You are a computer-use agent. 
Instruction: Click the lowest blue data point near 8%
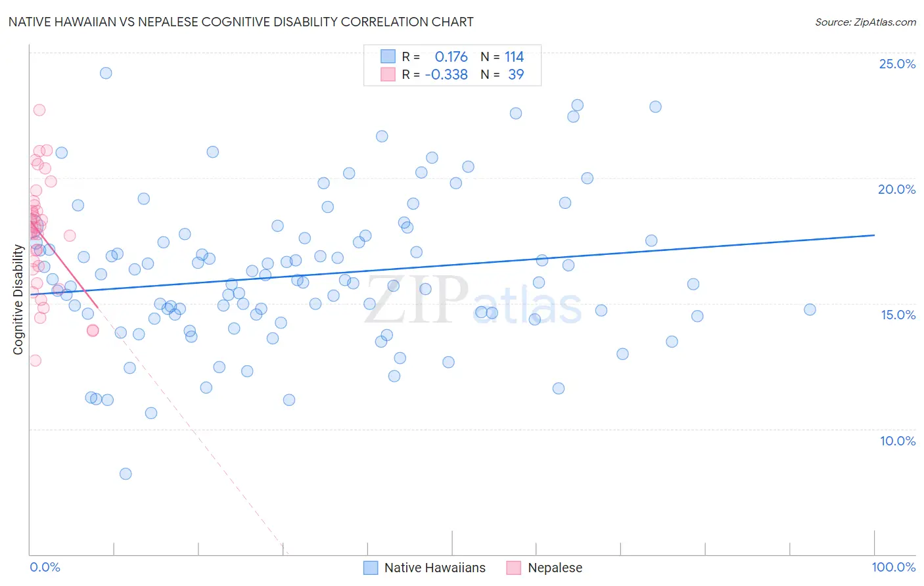pyautogui.click(x=126, y=474)
